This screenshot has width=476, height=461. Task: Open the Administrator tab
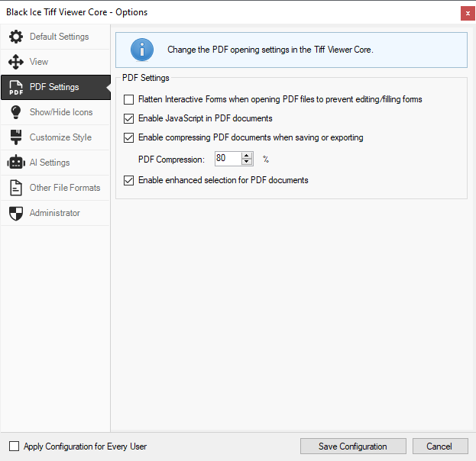pyautogui.click(x=56, y=213)
